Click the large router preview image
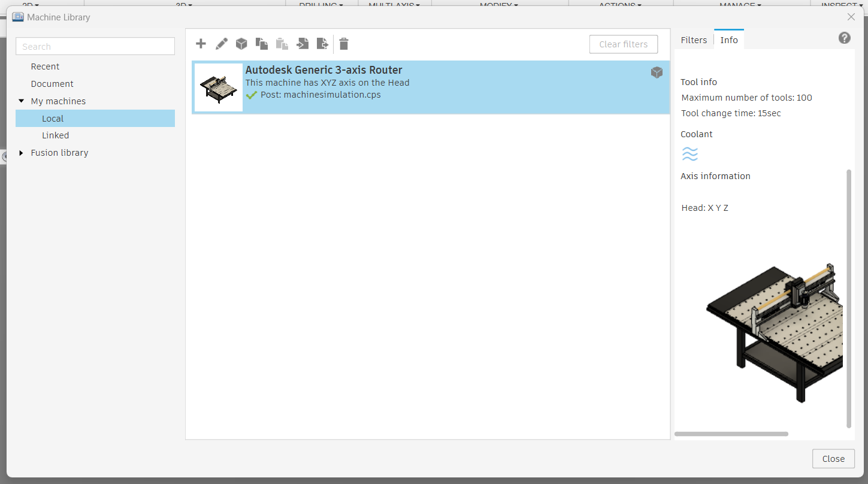 click(x=775, y=332)
